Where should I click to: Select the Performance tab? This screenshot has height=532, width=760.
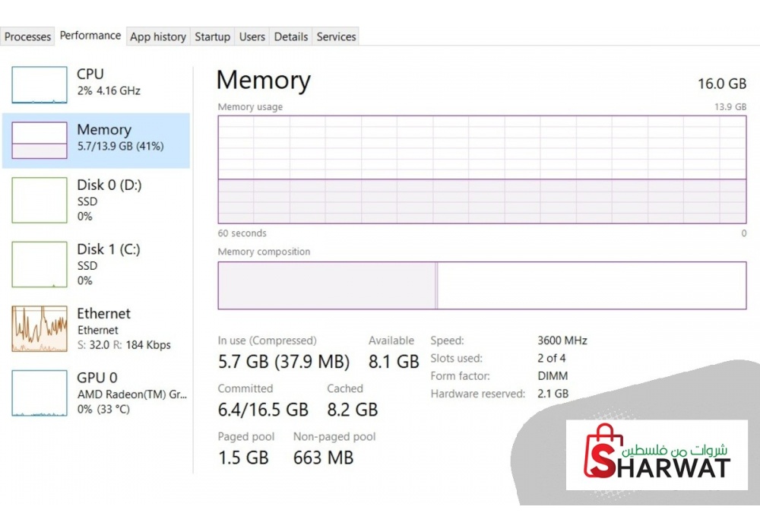90,36
